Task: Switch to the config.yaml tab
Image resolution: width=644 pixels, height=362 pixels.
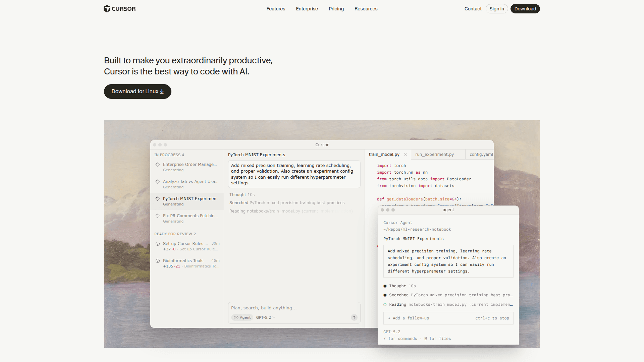Action: coord(481,155)
